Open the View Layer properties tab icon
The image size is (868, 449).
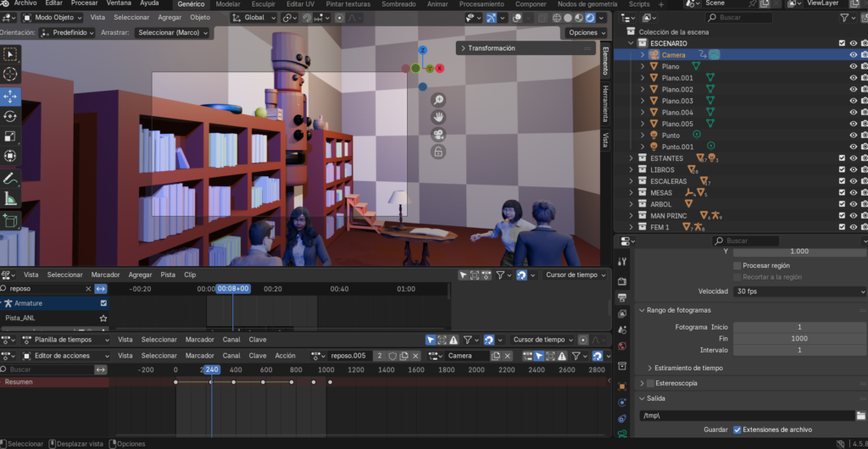click(x=621, y=314)
